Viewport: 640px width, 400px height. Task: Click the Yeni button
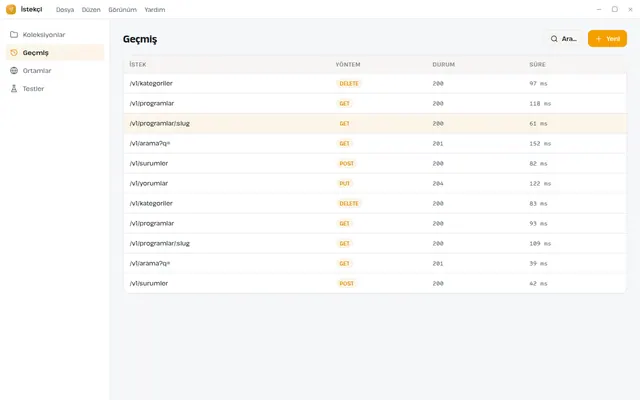coord(607,39)
